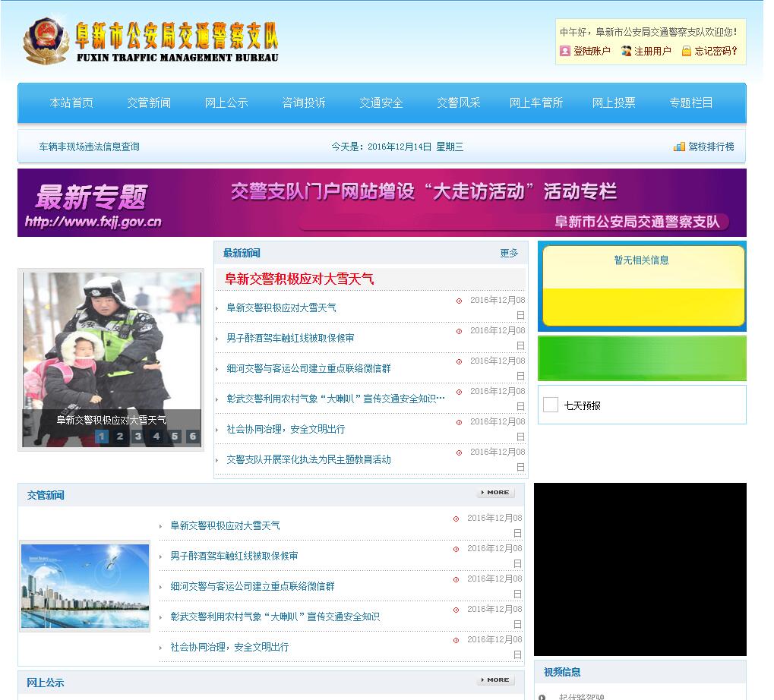Open 最新新闻 item 社会协同治理，安全文明出行

(x=286, y=429)
